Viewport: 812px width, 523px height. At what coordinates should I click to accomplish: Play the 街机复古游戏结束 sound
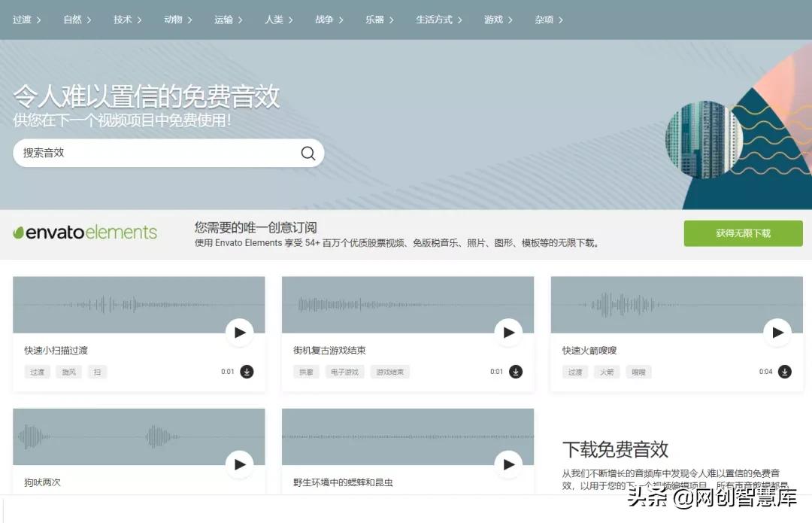[x=508, y=332]
